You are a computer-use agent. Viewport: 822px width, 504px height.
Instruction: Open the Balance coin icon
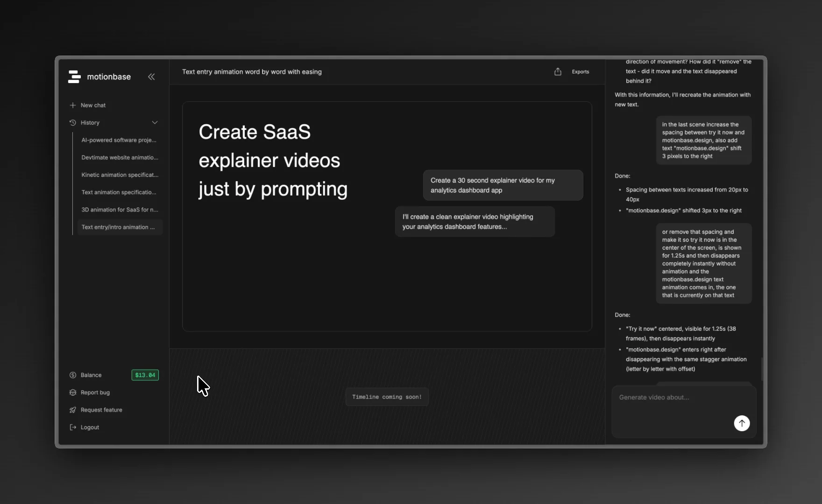point(73,375)
